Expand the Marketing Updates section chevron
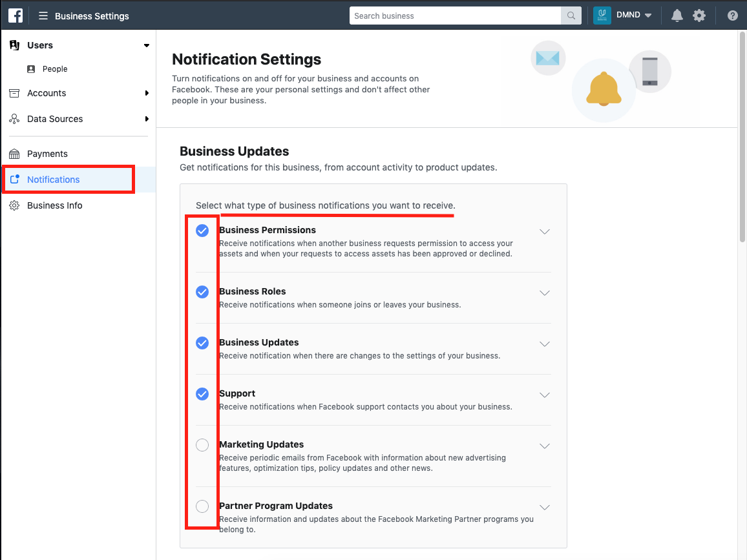Image resolution: width=747 pixels, height=560 pixels. coord(545,446)
